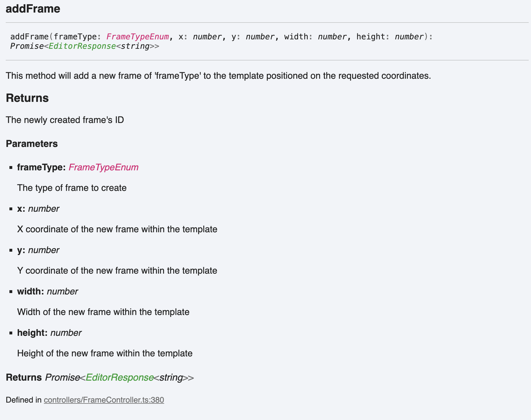Open FrameTypeEnum link in the frameType parameter
This screenshot has height=420, width=531.
click(104, 167)
